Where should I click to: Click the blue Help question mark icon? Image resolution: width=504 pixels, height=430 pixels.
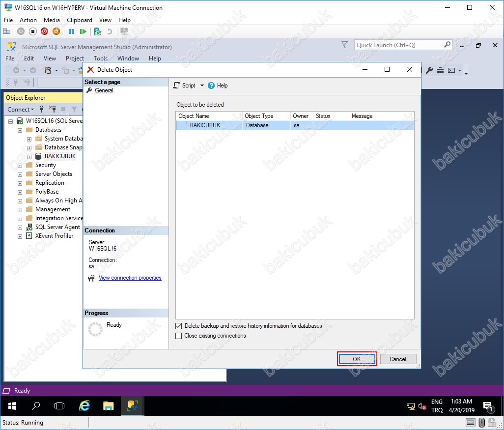[211, 85]
